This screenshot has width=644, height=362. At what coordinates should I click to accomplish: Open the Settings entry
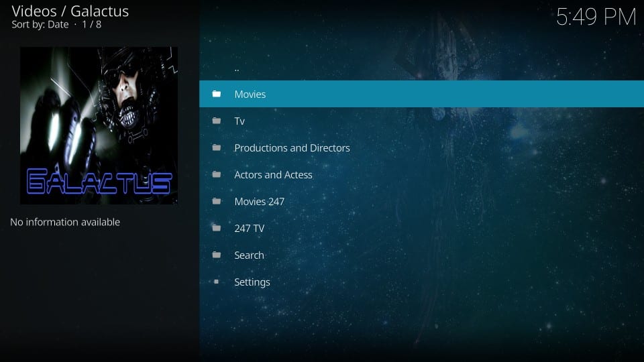[x=421, y=282]
